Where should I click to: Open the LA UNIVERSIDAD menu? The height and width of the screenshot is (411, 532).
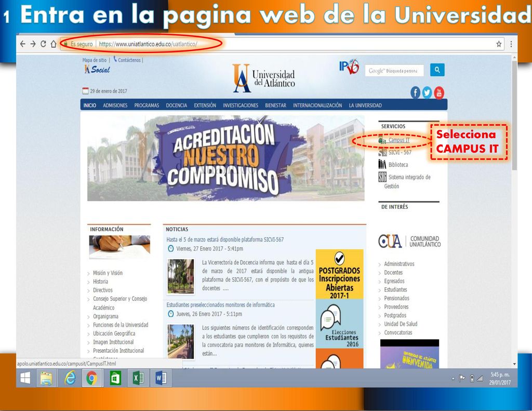pyautogui.click(x=365, y=105)
